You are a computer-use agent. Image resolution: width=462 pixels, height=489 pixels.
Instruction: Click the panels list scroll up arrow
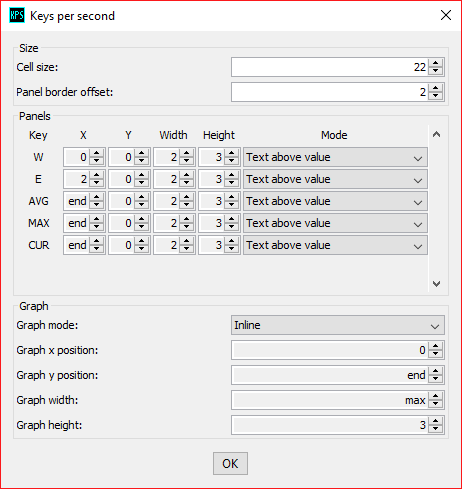click(437, 135)
